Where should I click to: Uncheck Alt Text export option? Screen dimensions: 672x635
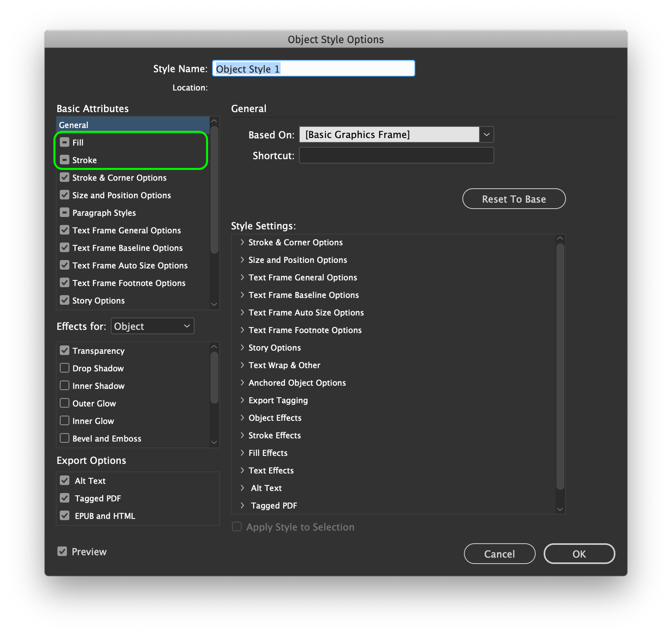(x=65, y=481)
